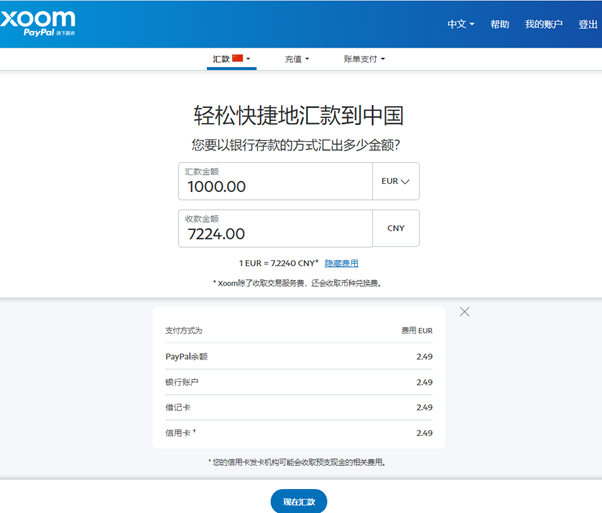Viewport: 602px width, 513px height.
Task: Click the exchange rate text 1 EUR = 7.2240 CNY
Action: pos(278,263)
